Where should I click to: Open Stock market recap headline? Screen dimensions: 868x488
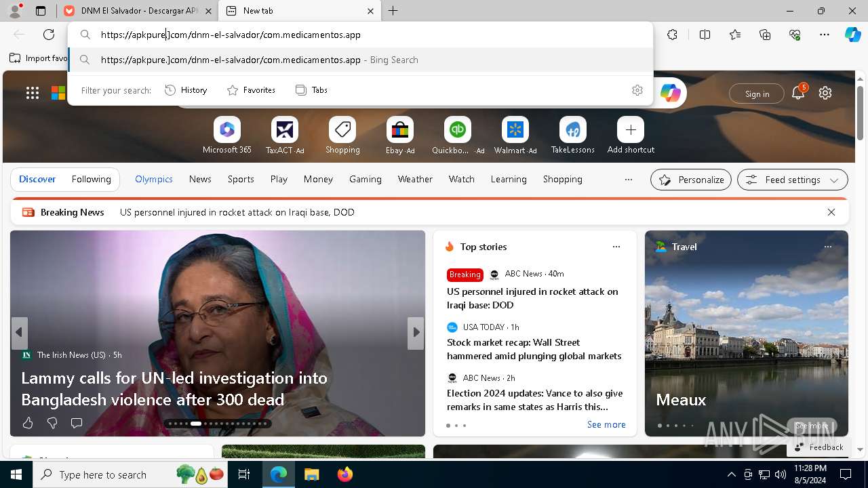[x=534, y=349]
